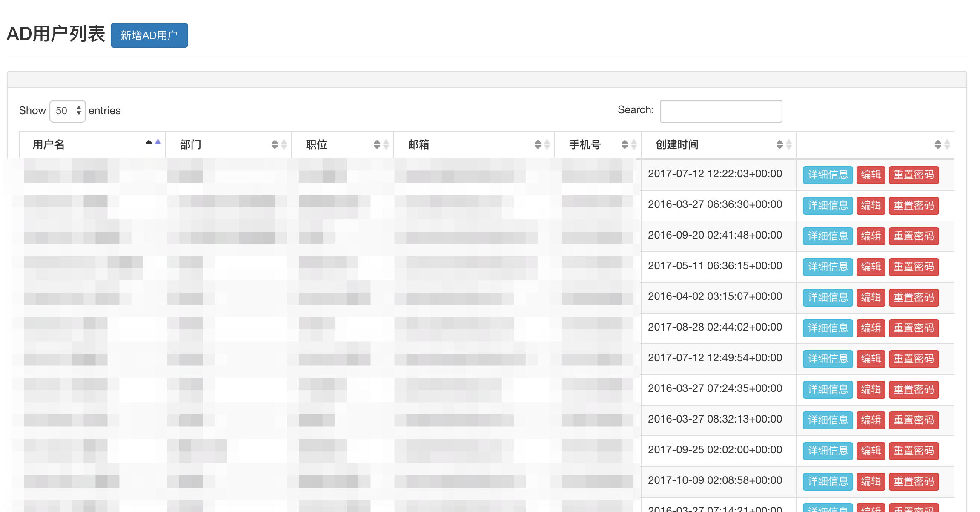
Task: Open the Show entries count dropdown
Action: 68,111
